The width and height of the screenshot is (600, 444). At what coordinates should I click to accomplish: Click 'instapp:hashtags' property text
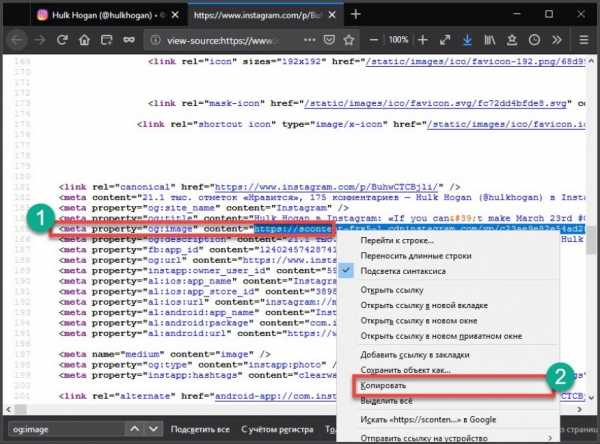[193, 375]
